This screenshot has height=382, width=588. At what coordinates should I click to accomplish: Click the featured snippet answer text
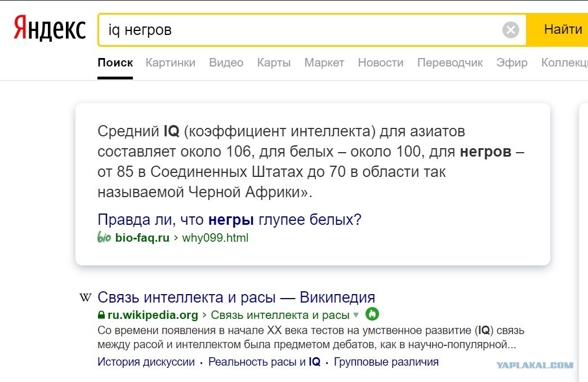(x=311, y=162)
